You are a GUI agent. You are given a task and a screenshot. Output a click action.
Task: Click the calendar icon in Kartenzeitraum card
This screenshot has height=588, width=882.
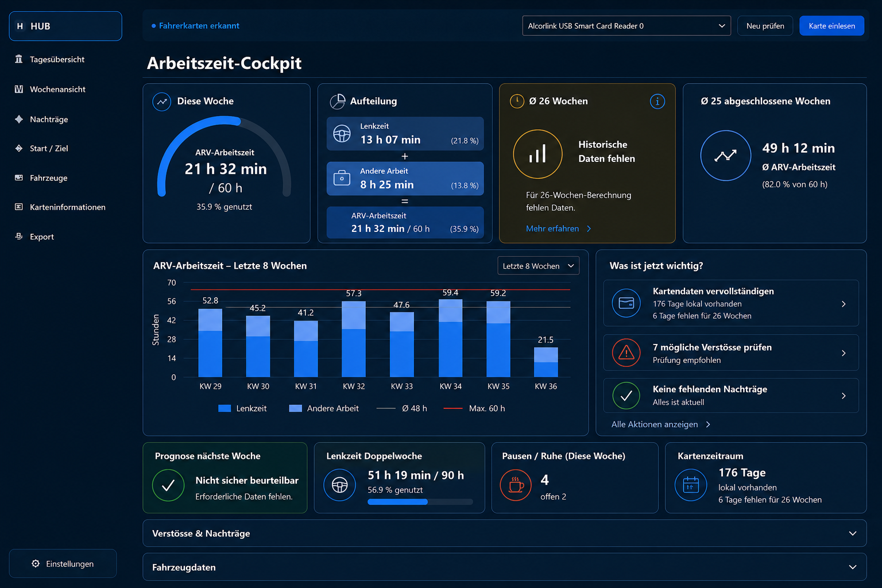tap(691, 485)
